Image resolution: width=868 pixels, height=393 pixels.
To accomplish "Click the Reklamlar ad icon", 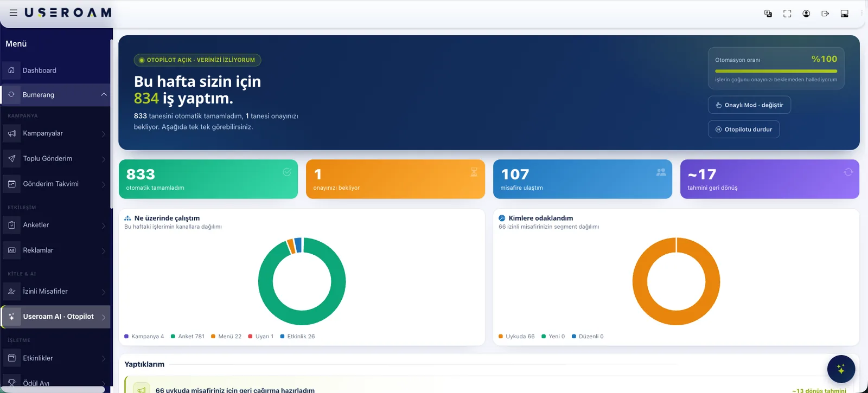I will (12, 250).
